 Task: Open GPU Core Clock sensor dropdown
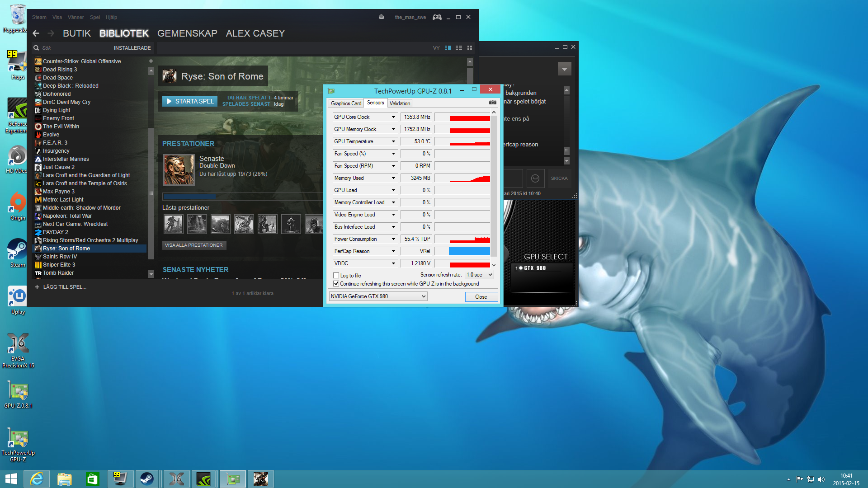393,117
